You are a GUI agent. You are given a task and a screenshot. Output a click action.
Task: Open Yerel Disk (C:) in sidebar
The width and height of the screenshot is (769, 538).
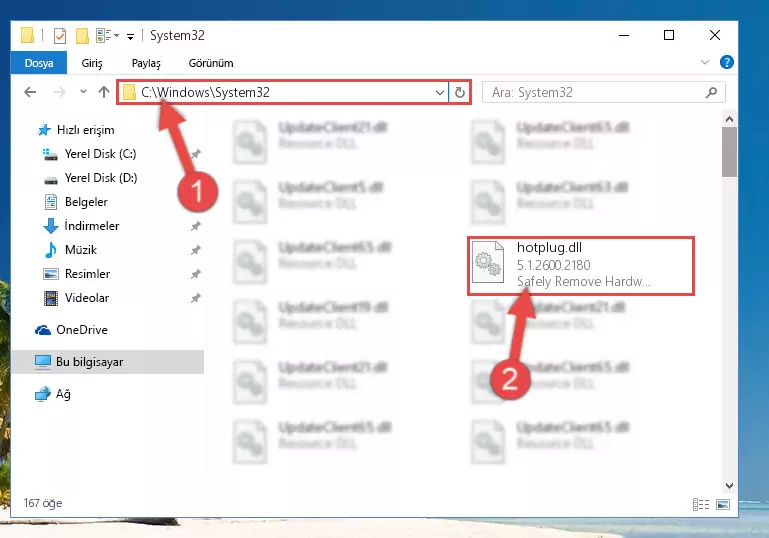(100, 154)
